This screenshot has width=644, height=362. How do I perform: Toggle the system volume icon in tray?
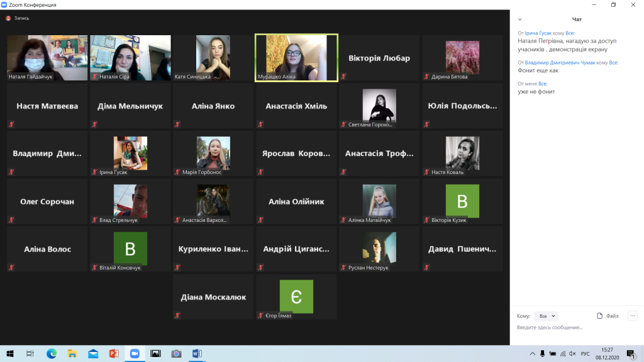(x=572, y=354)
